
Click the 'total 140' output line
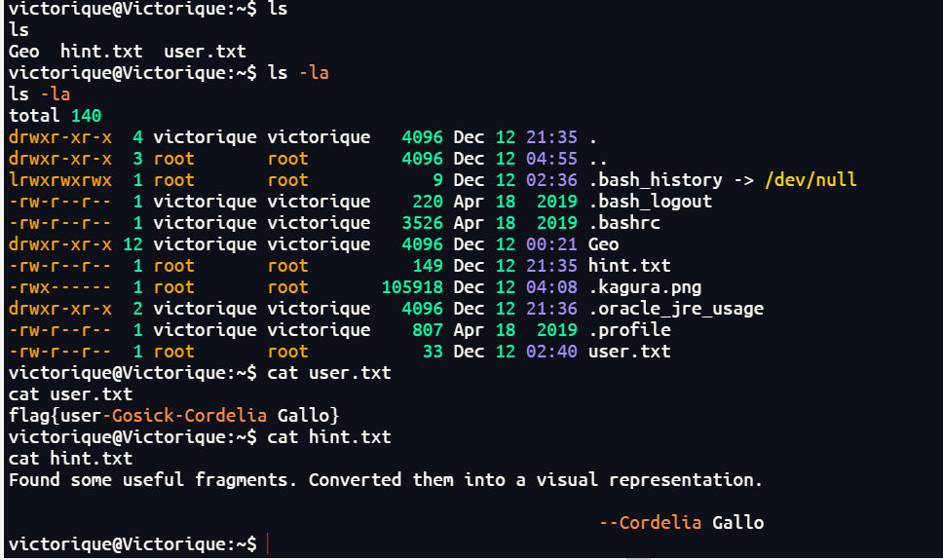click(55, 116)
